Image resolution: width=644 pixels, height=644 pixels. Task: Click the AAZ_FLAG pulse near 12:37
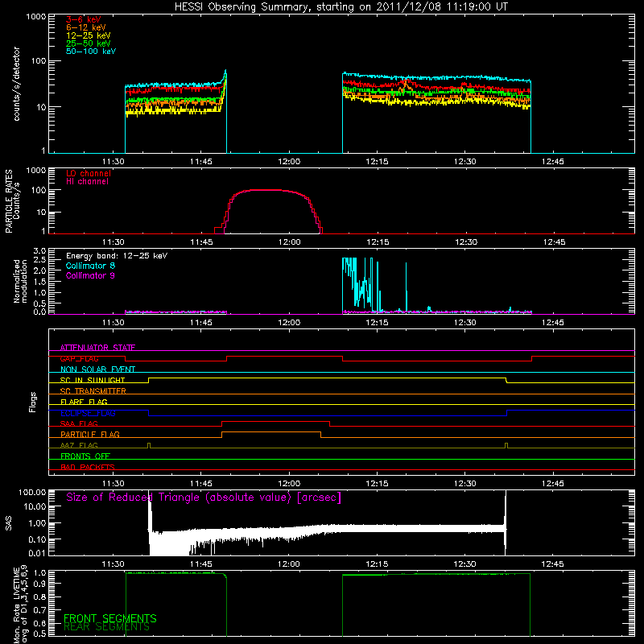tap(506, 445)
